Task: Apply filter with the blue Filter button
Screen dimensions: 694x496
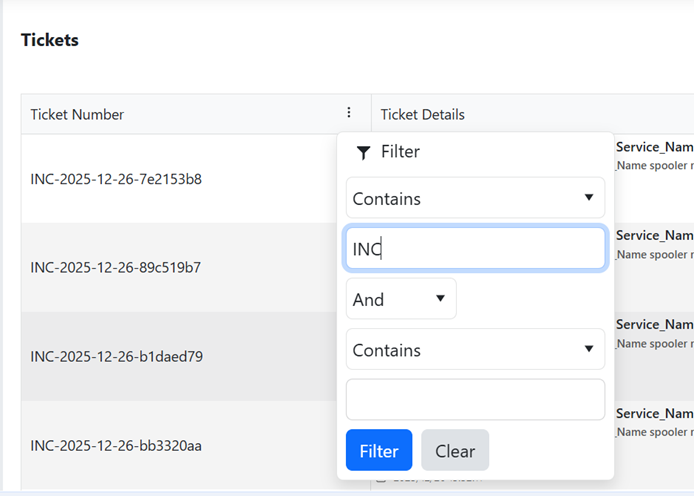Action: point(379,450)
